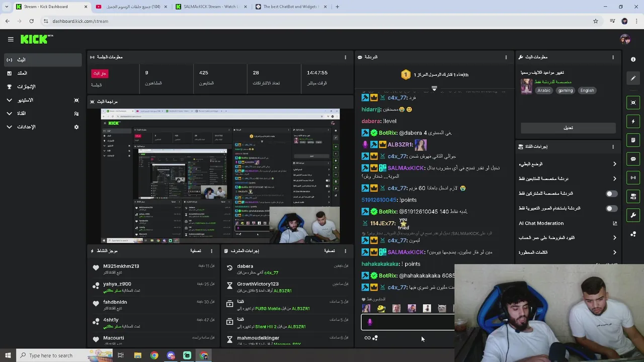Toggle الدردشة باستخدام الصور التعبيرية فقط switch

(x=611, y=208)
